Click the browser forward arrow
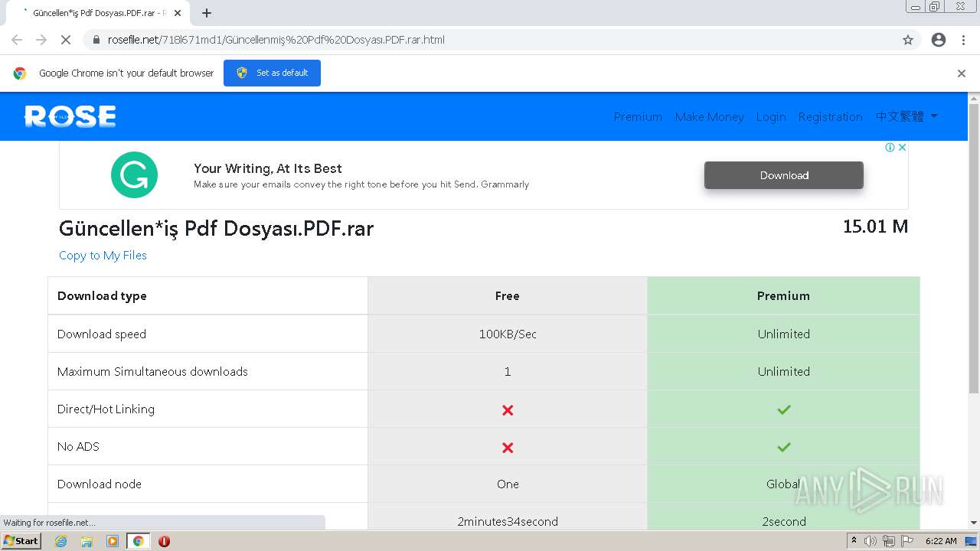980x551 pixels. pyautogui.click(x=41, y=40)
